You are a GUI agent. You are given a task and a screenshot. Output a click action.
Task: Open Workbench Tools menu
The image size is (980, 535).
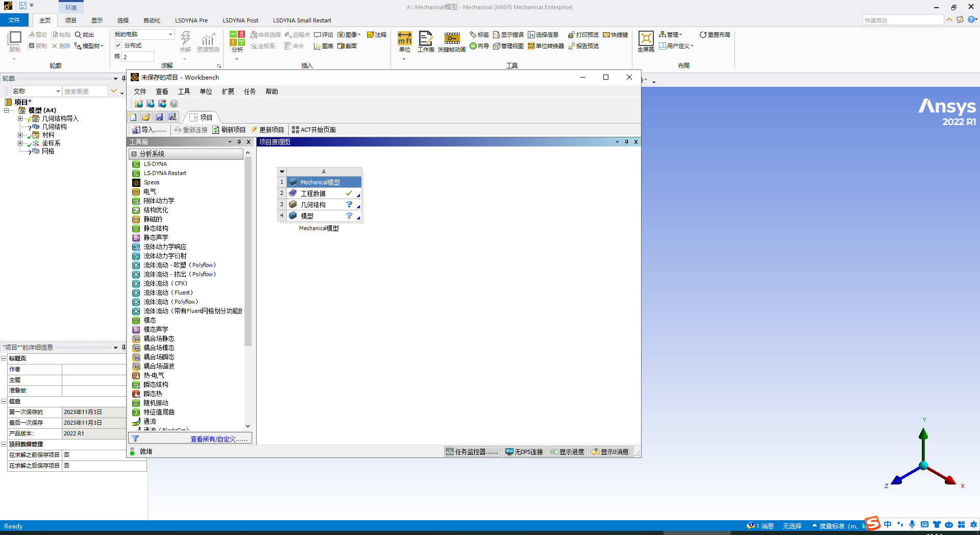184,91
